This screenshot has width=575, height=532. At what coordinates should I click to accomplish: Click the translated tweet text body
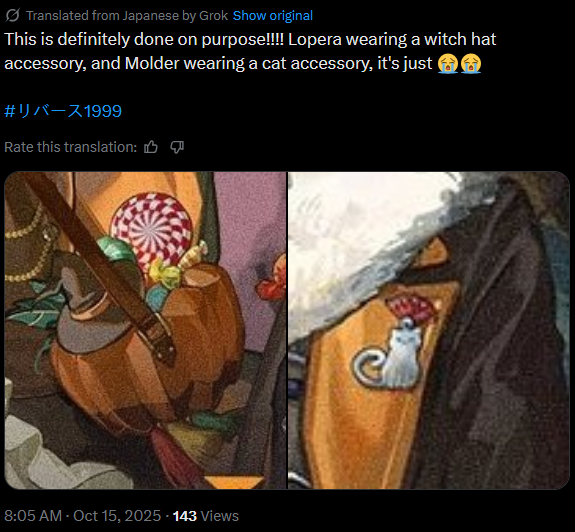click(250, 51)
